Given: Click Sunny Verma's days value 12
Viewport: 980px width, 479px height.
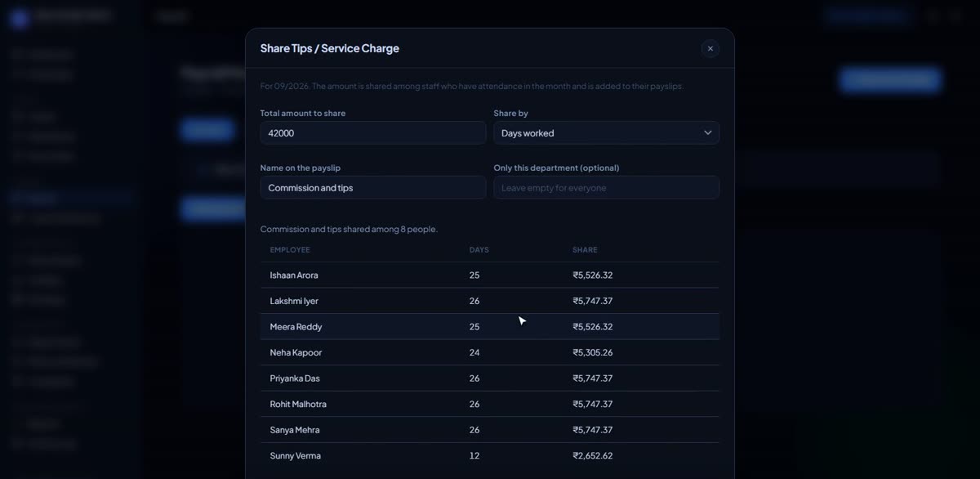Looking at the screenshot, I should point(474,455).
